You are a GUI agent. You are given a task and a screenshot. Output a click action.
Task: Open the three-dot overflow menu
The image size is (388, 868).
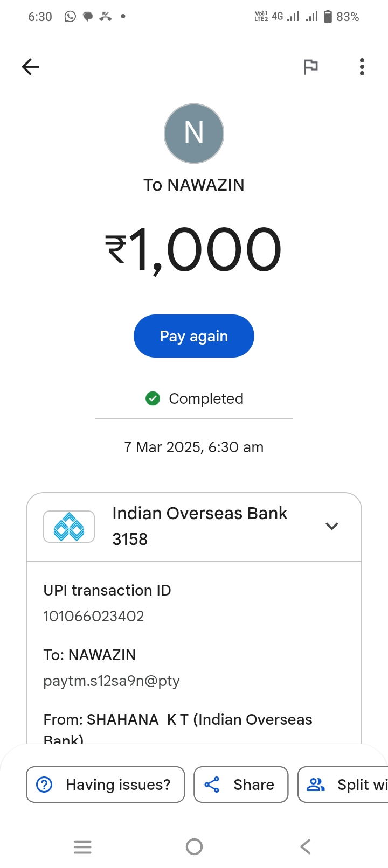pos(362,67)
